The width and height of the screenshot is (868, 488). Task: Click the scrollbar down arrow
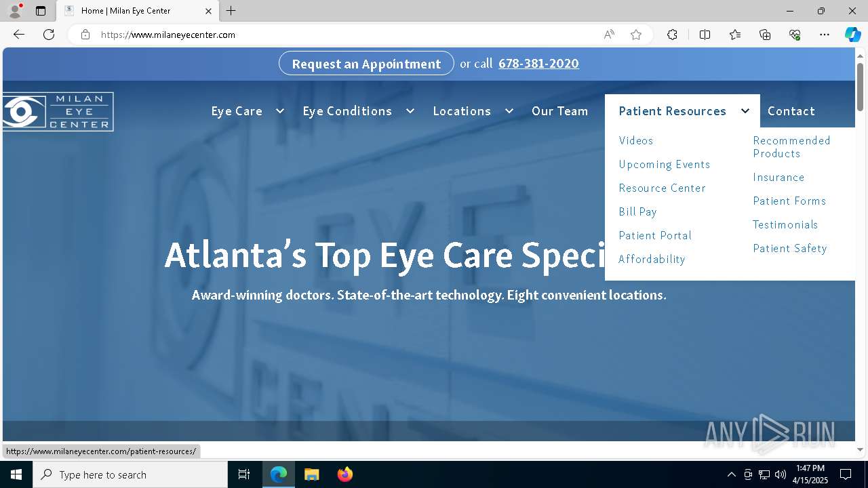click(x=861, y=449)
